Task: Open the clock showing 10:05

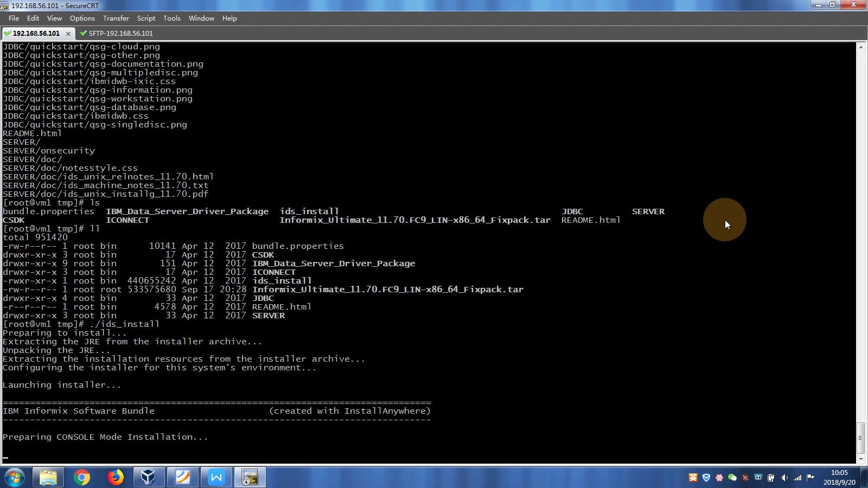Action: tap(839, 477)
